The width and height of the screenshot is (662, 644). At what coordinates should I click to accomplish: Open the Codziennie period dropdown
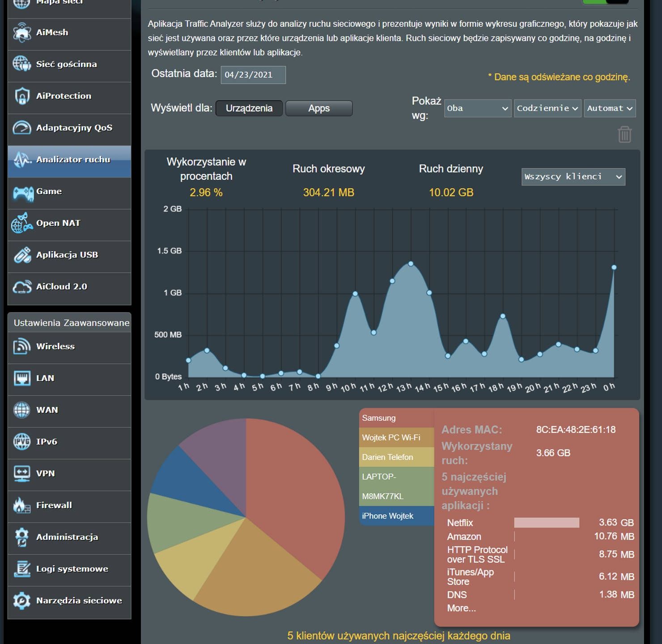(x=547, y=108)
